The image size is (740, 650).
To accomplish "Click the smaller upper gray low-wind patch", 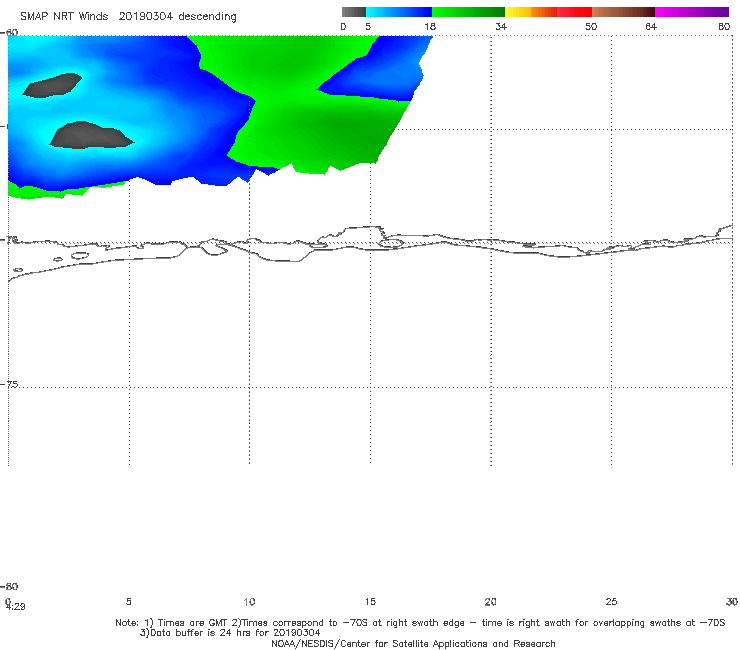I will click(x=52, y=85).
